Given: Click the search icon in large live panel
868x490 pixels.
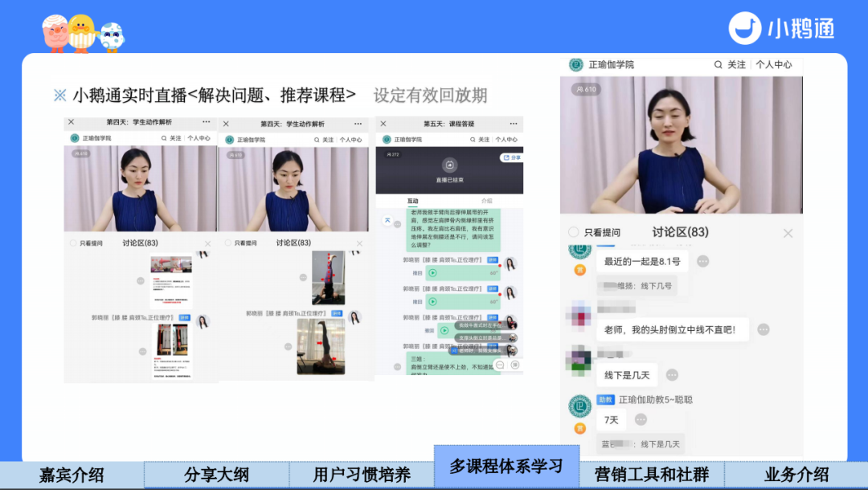Looking at the screenshot, I should tap(718, 65).
